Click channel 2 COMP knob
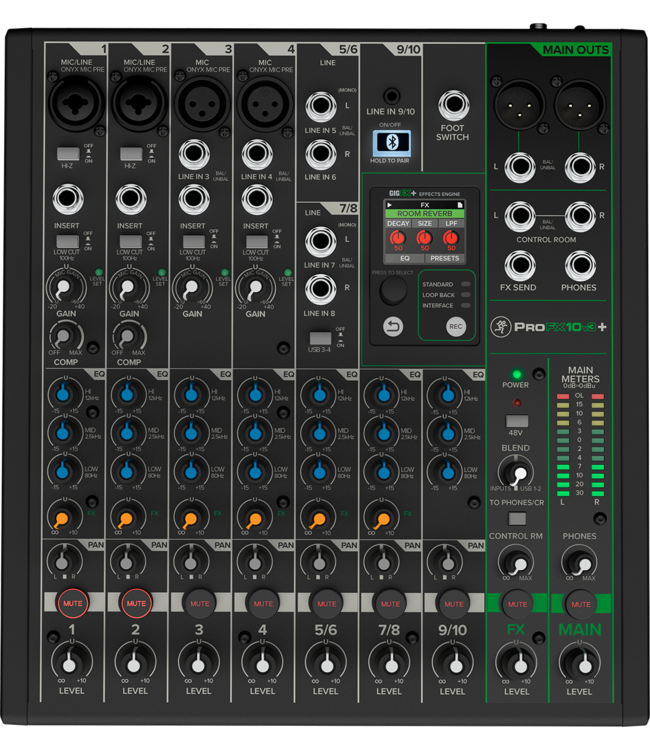The height and width of the screenshot is (750, 650). 127,337
